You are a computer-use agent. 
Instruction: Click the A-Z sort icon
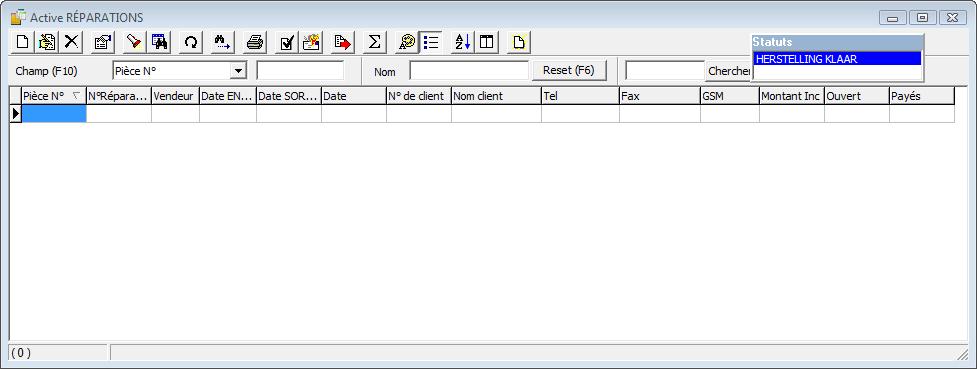(462, 42)
